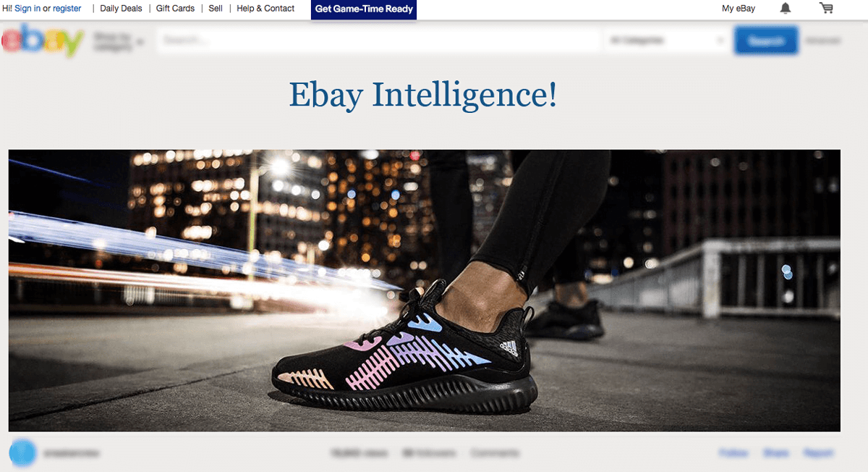
Task: Click inside the search input field
Action: pos(380,41)
